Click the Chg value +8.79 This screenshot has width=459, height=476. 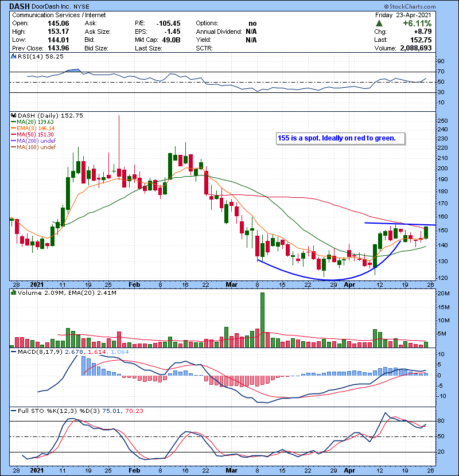(422, 32)
